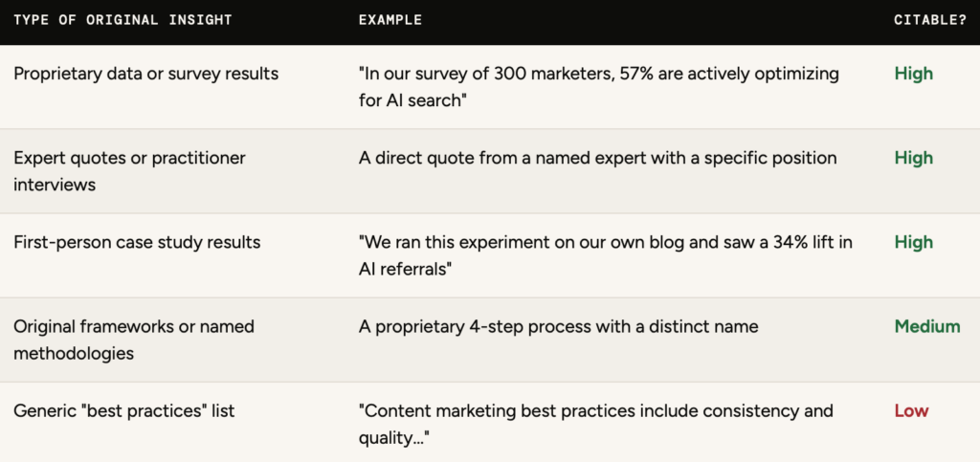Click the 'Citable?' column header

click(929, 20)
